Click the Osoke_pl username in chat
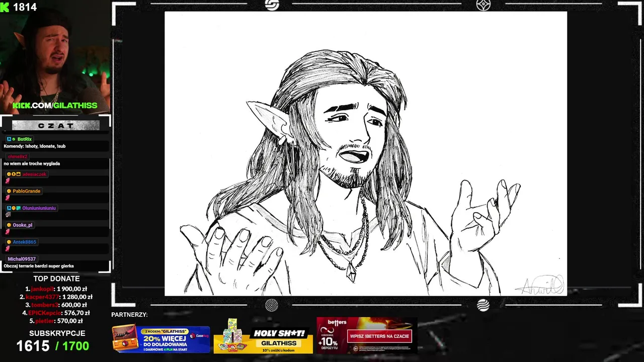Screen dimensions: 644x362 tap(23, 225)
